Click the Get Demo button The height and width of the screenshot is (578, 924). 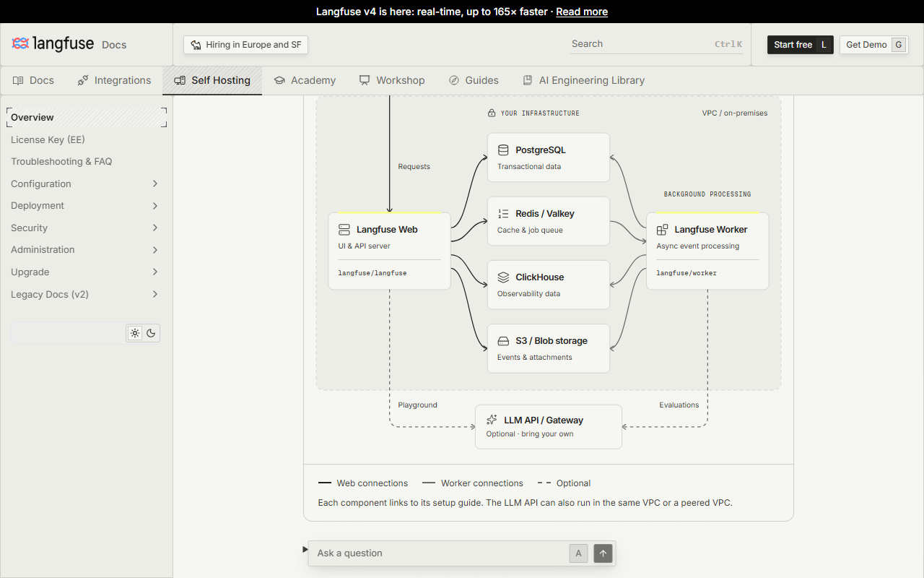873,45
